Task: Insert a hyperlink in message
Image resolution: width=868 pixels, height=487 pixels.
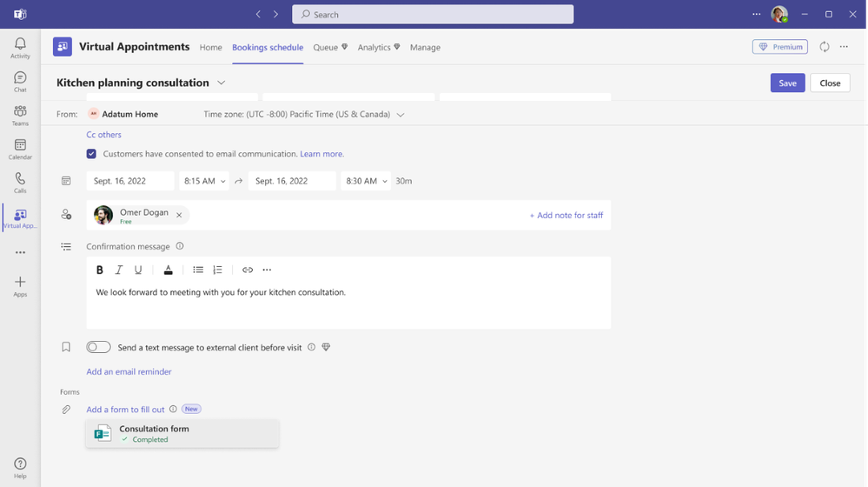Action: [x=248, y=270]
